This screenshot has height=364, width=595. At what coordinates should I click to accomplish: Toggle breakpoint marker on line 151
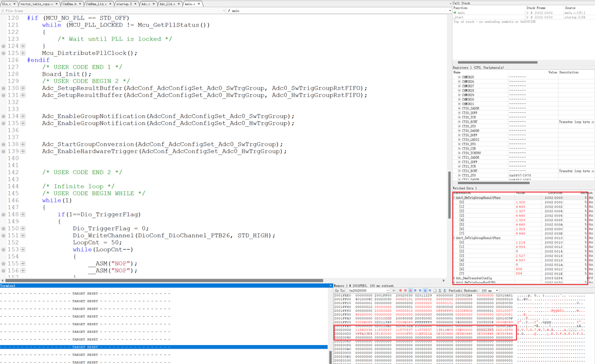4,235
